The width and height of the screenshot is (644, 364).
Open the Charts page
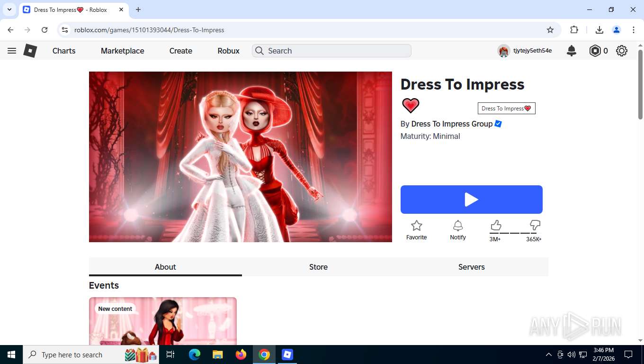[64, 51]
